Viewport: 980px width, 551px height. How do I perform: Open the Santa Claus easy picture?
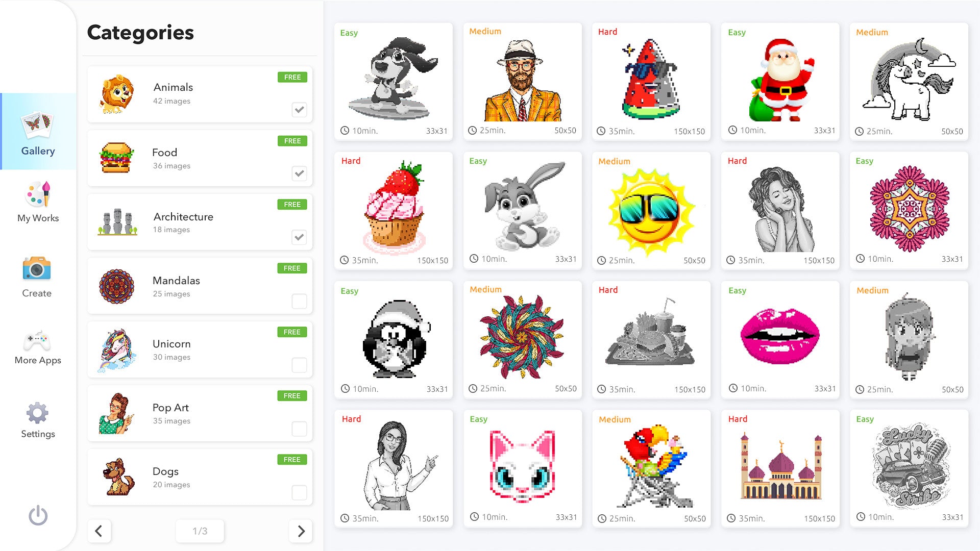780,81
